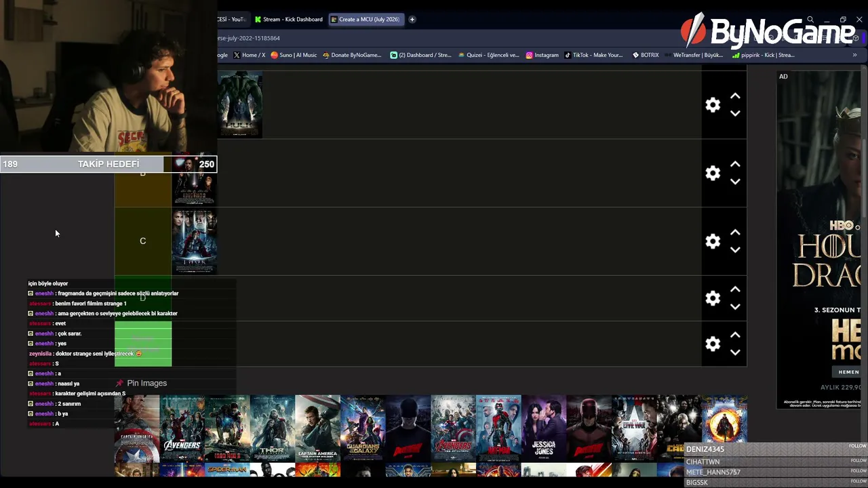This screenshot has width=868, height=488.
Task: Pick the Doctor Strange poster
Action: click(724, 420)
